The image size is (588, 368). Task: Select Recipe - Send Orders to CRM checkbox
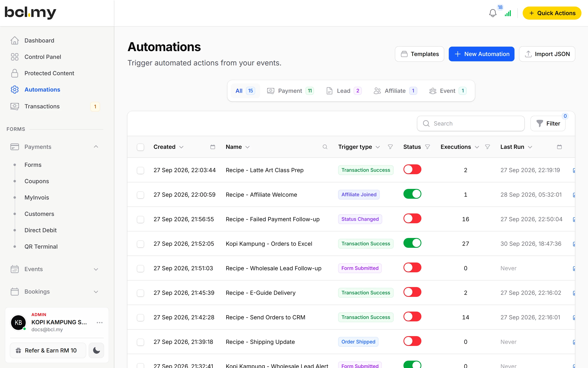pyautogui.click(x=140, y=318)
